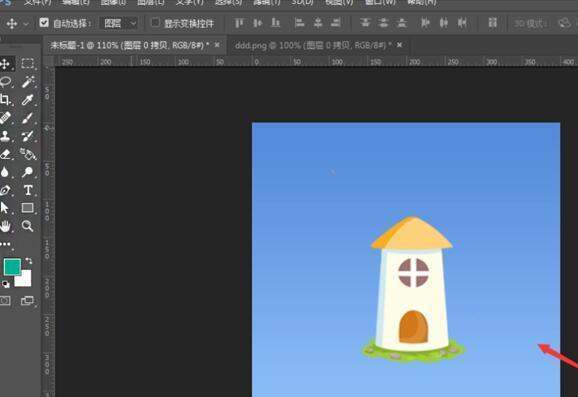Reset to default foreground and background colors
The image size is (578, 397).
[5, 284]
